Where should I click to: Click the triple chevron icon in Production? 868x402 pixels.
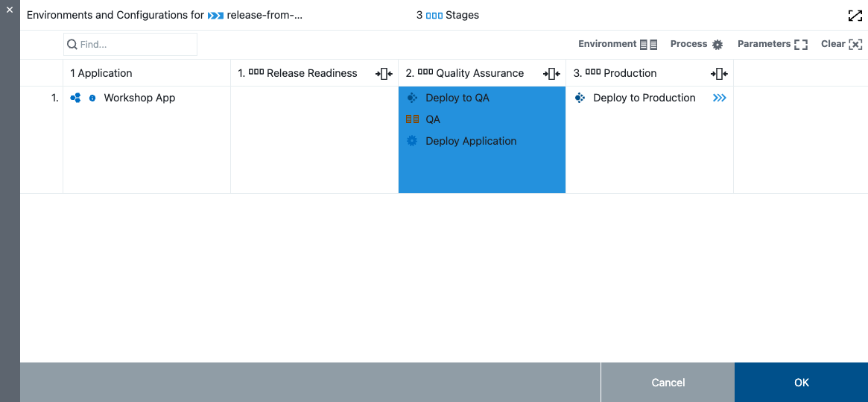pyautogui.click(x=719, y=98)
